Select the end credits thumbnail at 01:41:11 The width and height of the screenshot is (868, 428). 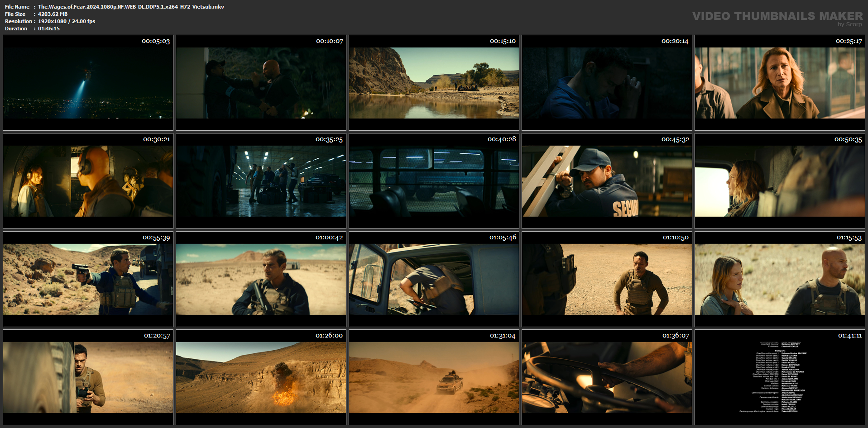[780, 377]
